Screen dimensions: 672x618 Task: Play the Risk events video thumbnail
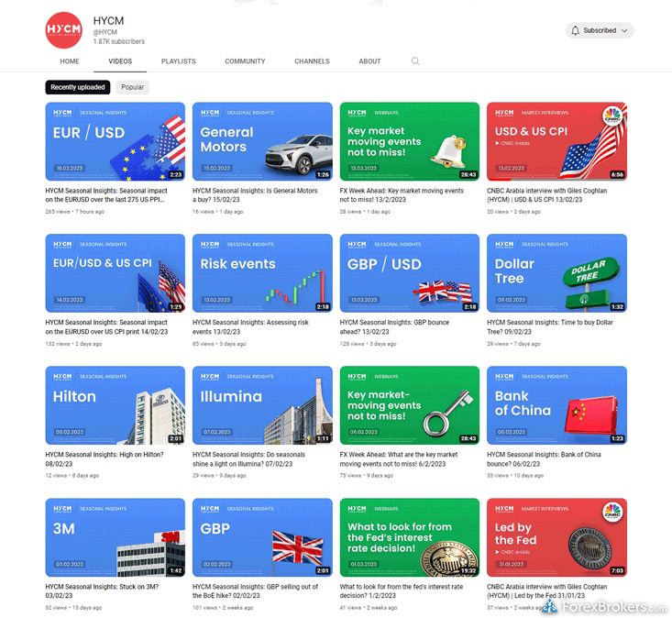(x=262, y=273)
